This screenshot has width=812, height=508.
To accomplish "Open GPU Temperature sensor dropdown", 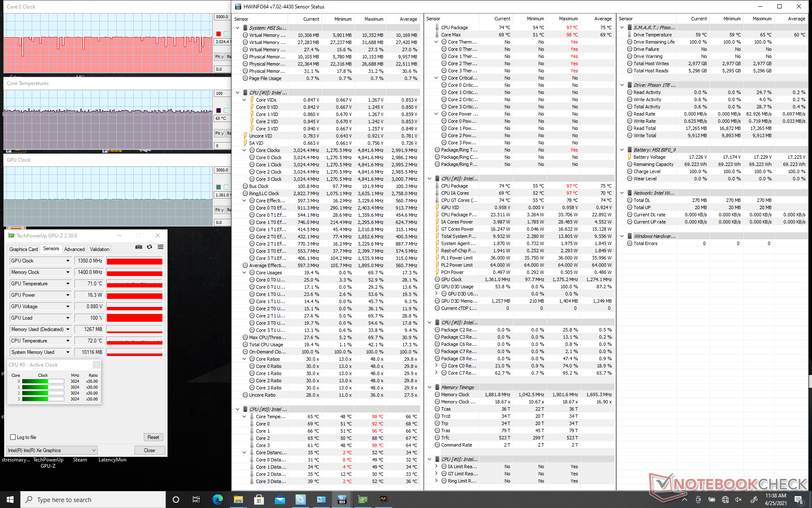I will [x=68, y=284].
